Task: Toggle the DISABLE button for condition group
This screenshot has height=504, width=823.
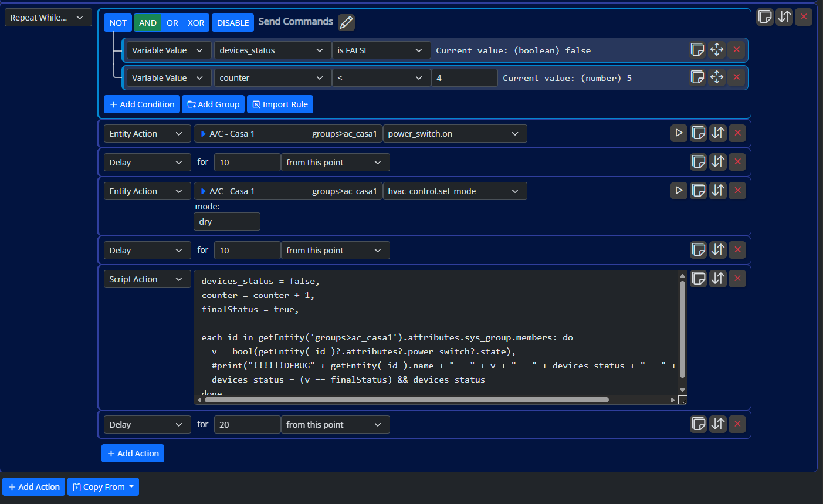Action: coord(233,23)
